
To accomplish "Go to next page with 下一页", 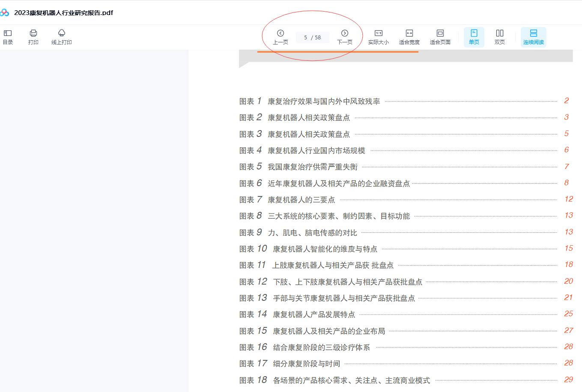I will 344,37.
